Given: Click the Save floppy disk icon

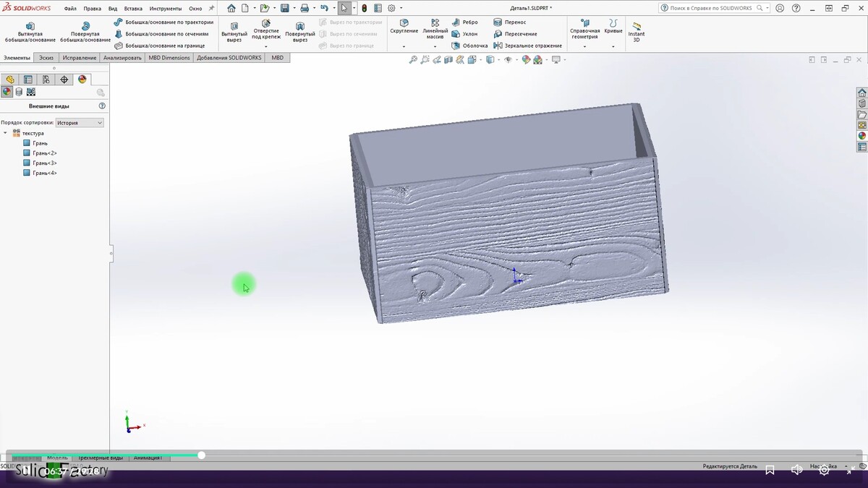Looking at the screenshot, I should [x=284, y=9].
